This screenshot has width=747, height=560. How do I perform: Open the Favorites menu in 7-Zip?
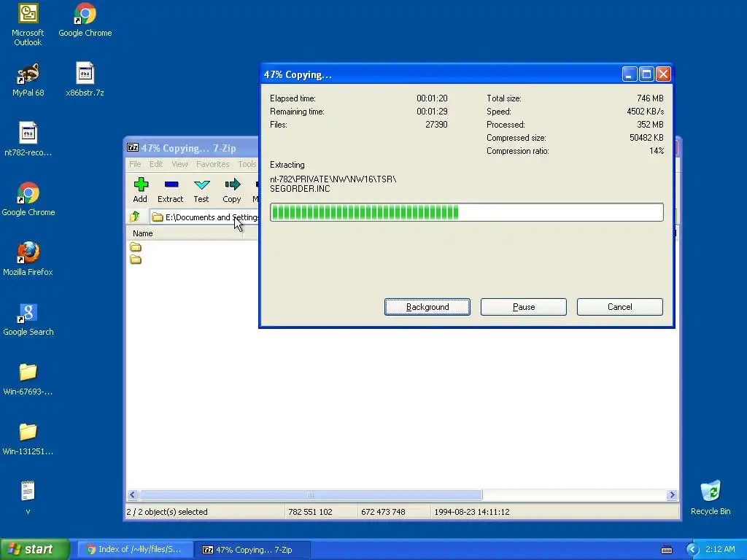[x=212, y=164]
